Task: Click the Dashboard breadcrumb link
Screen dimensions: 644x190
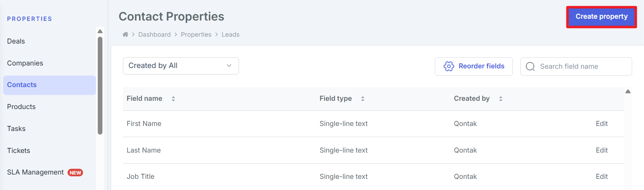Action: pos(155,35)
